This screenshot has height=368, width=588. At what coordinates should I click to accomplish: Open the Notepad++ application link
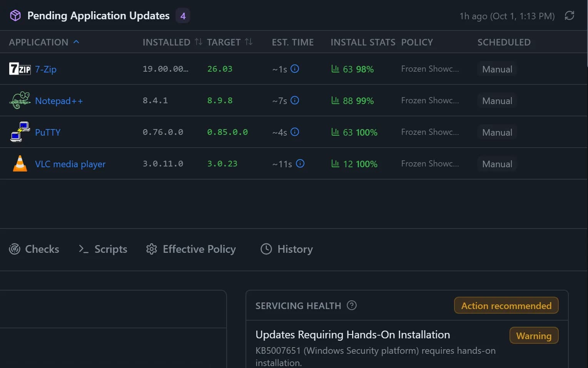pyautogui.click(x=59, y=101)
